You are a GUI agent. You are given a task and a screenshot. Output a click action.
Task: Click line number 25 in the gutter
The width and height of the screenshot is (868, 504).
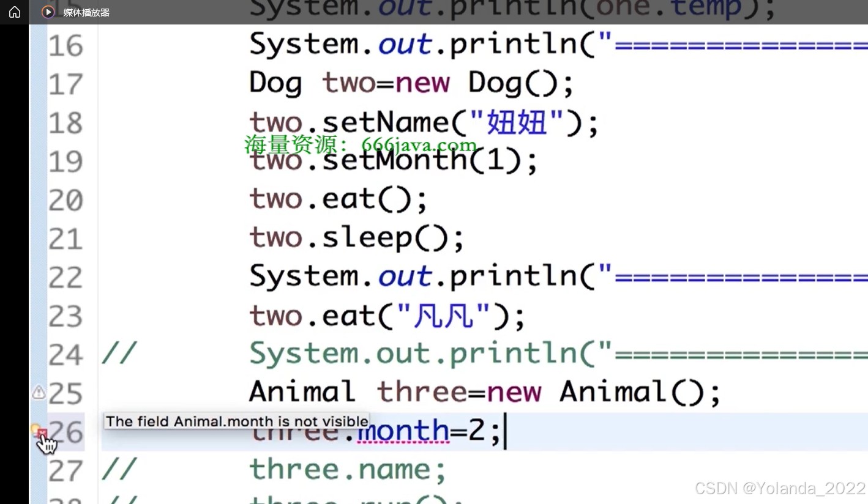tap(65, 393)
